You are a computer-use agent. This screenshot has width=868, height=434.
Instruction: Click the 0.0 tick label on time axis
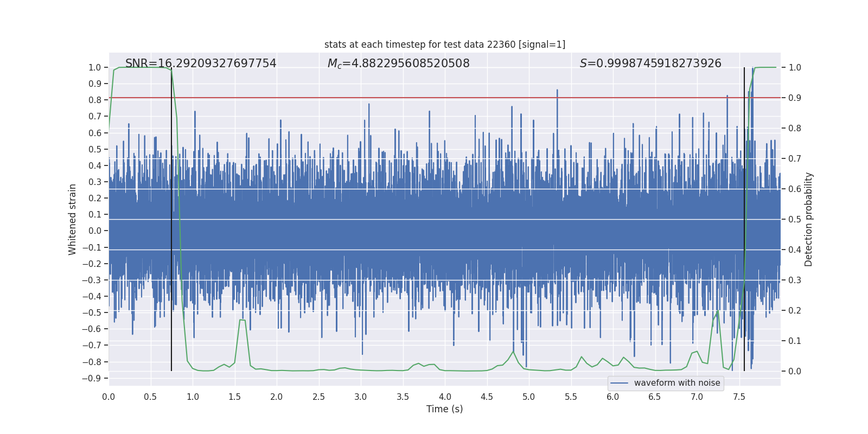point(108,397)
